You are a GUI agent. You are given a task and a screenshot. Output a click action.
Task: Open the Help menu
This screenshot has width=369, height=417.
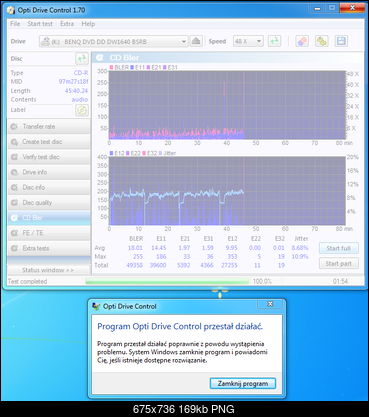[x=88, y=24]
